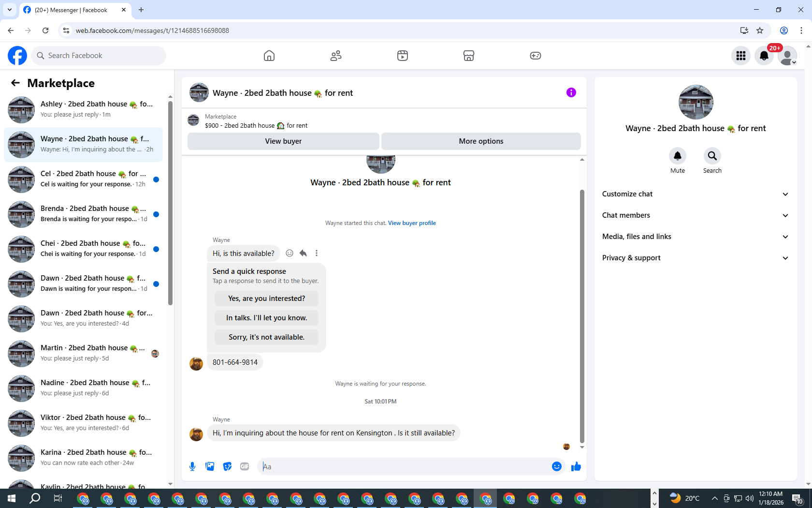
Task: Open Karina's 2bed 2bath house conversation
Action: pyautogui.click(x=83, y=458)
